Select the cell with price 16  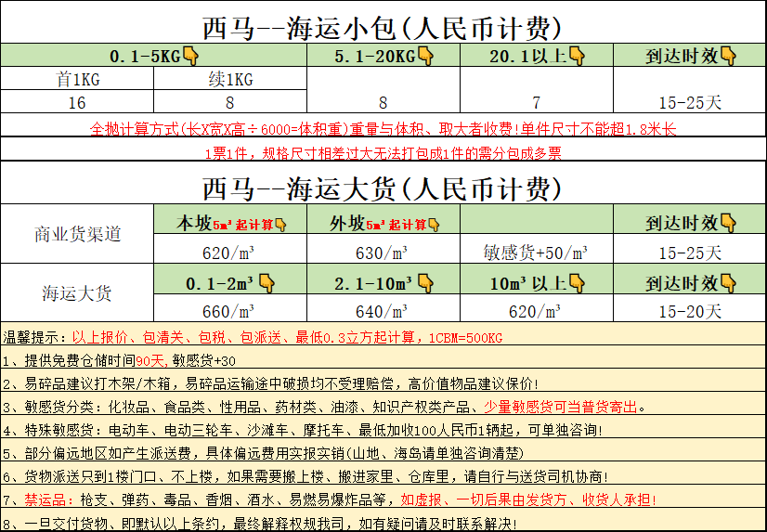(x=77, y=102)
